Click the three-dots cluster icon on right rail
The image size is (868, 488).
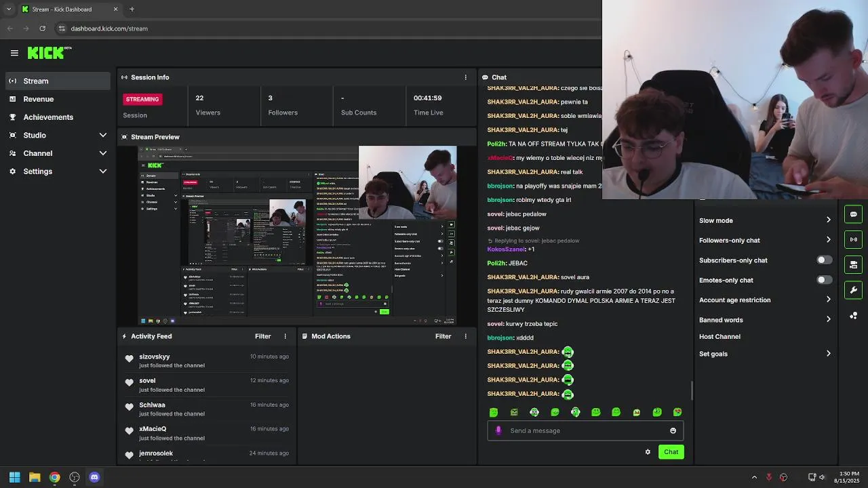tap(853, 316)
